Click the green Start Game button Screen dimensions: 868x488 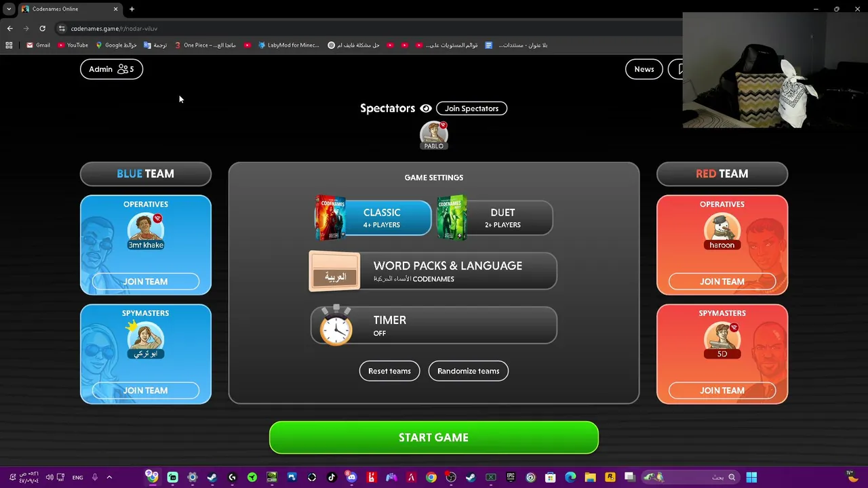tap(433, 437)
